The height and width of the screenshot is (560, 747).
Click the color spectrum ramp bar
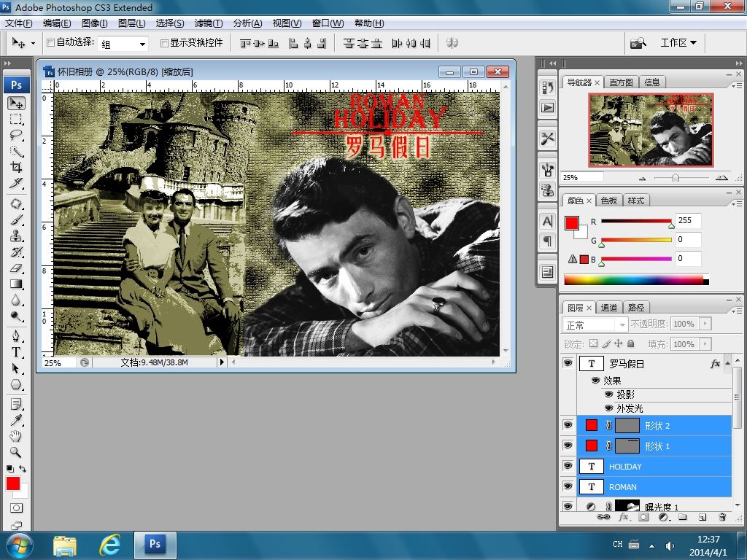pos(636,280)
